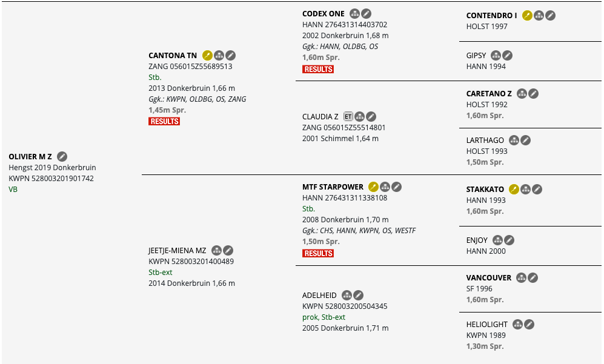Click the pencil icon beside LARTHAGO
604x364 pixels.
(x=525, y=140)
